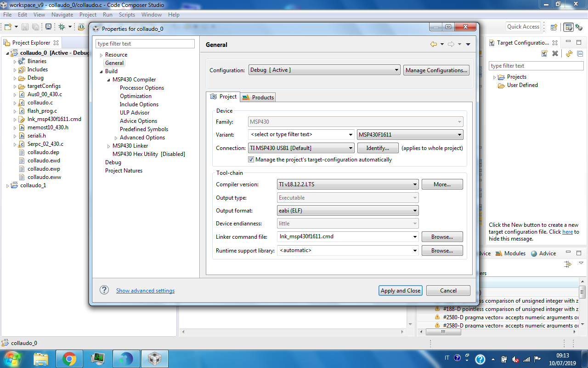Click the Identify button
The image size is (588, 368).
tap(378, 148)
